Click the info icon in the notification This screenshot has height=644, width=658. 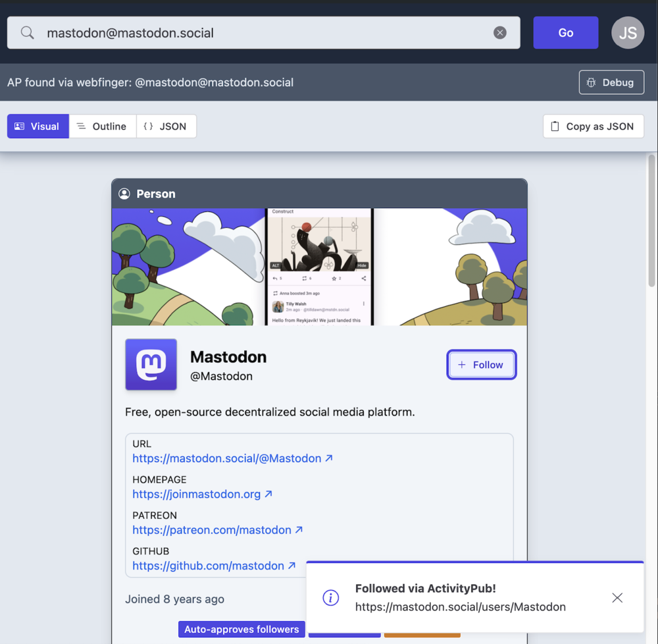[x=330, y=598]
